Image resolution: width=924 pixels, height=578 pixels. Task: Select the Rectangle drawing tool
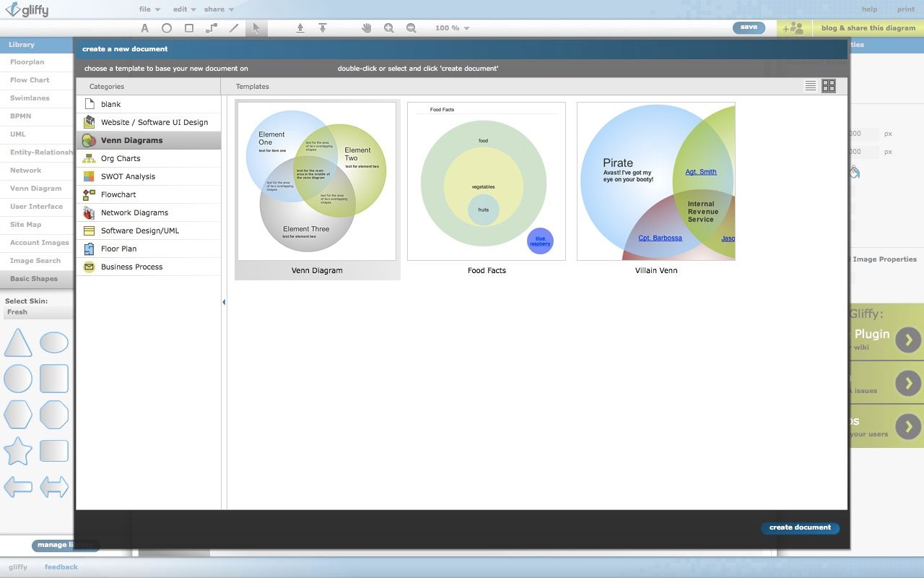[189, 28]
